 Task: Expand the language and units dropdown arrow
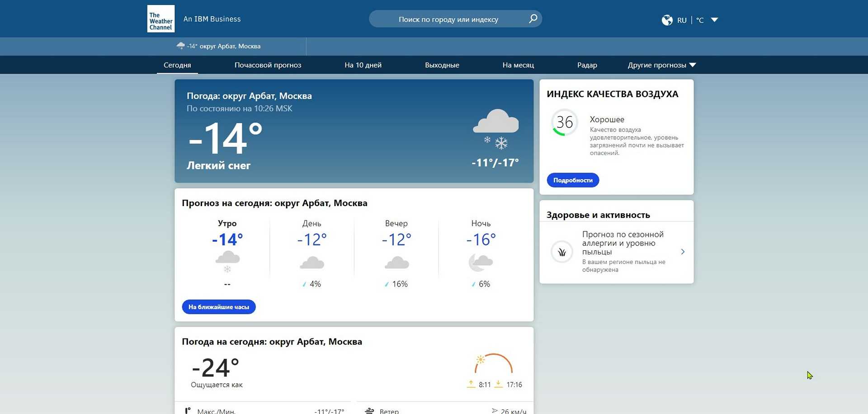pos(714,20)
